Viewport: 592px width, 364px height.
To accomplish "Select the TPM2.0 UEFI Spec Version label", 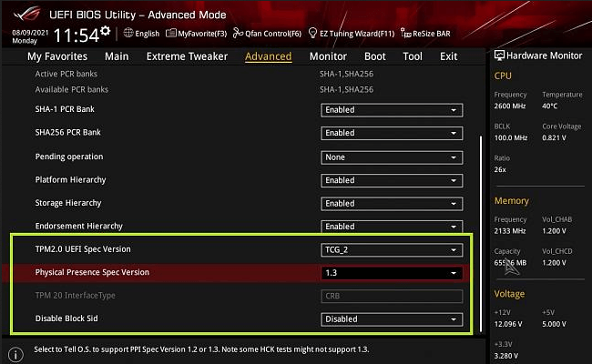I will [x=83, y=249].
